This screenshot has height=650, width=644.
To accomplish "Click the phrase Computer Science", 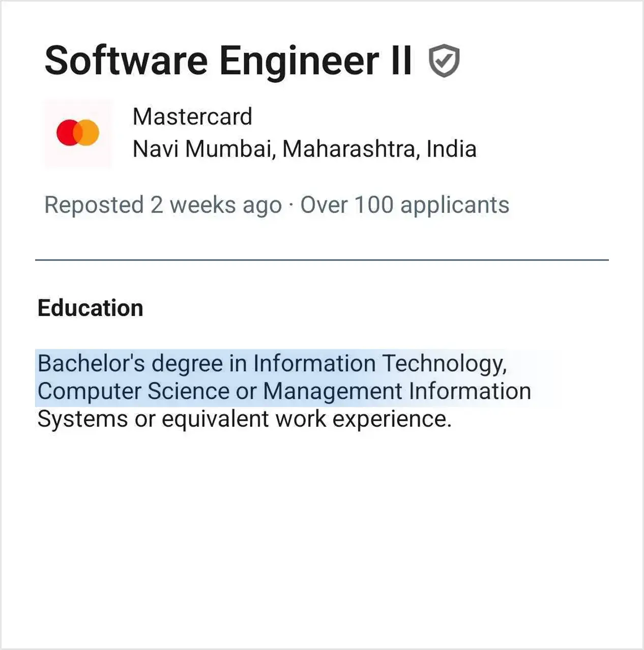I will click(133, 392).
